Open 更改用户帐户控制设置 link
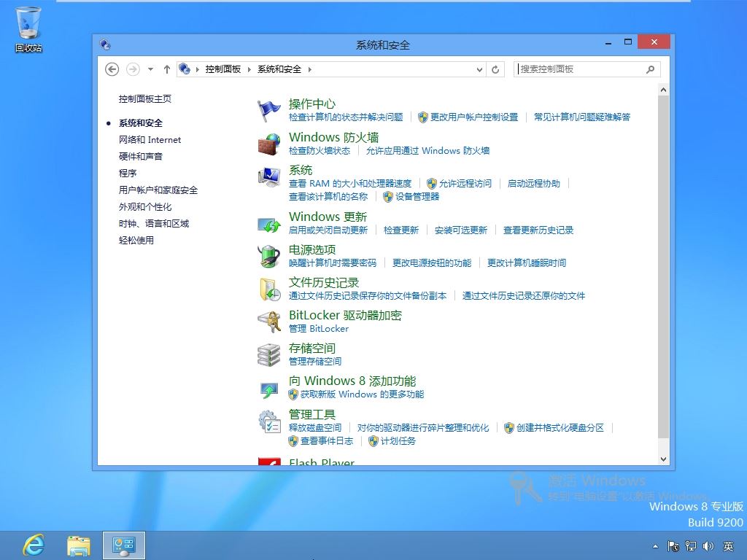This screenshot has height=560, width=747. [474, 117]
